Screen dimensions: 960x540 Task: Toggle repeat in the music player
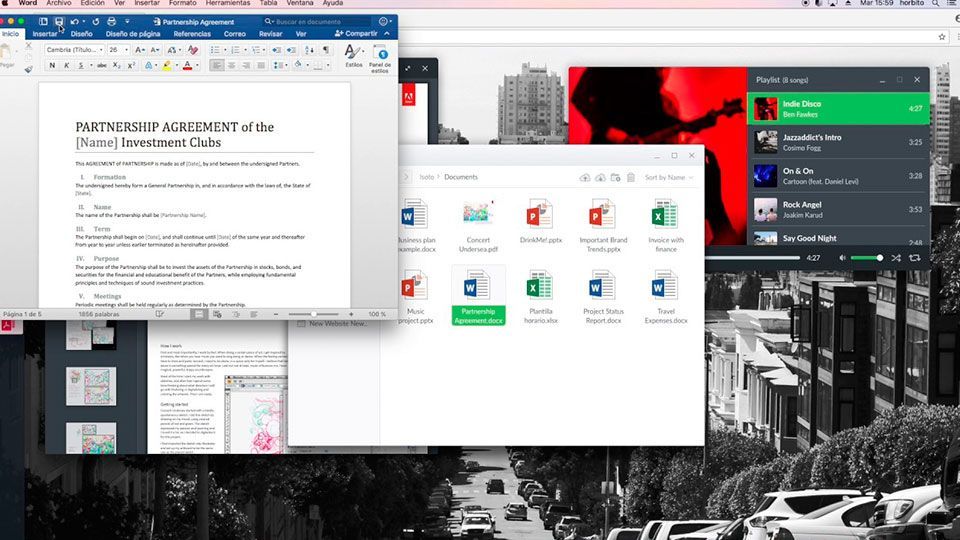(x=915, y=258)
